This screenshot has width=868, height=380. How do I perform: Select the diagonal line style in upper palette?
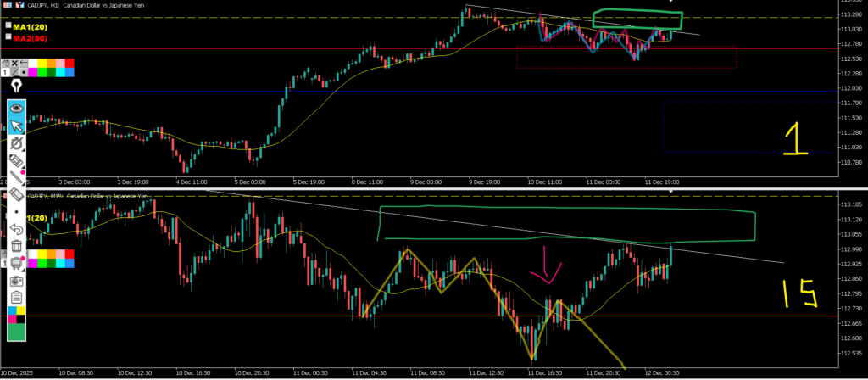(15, 72)
